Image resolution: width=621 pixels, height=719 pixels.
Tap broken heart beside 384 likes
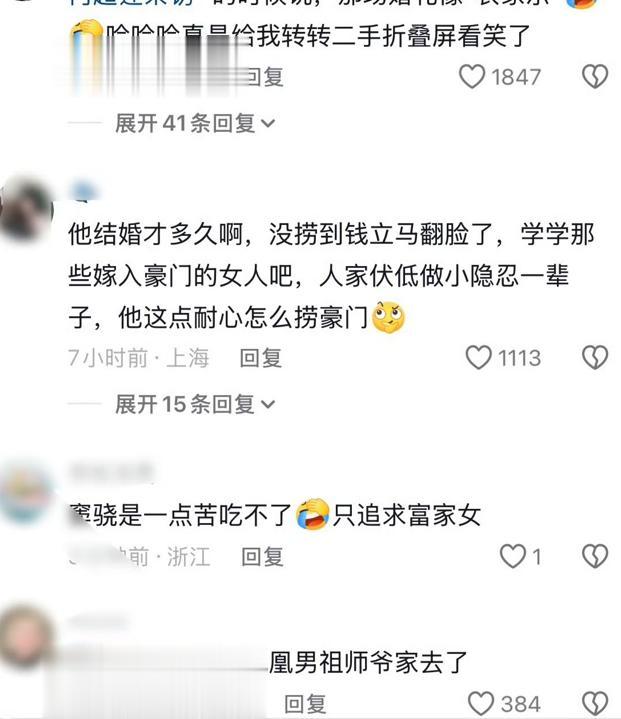pyautogui.click(x=595, y=703)
